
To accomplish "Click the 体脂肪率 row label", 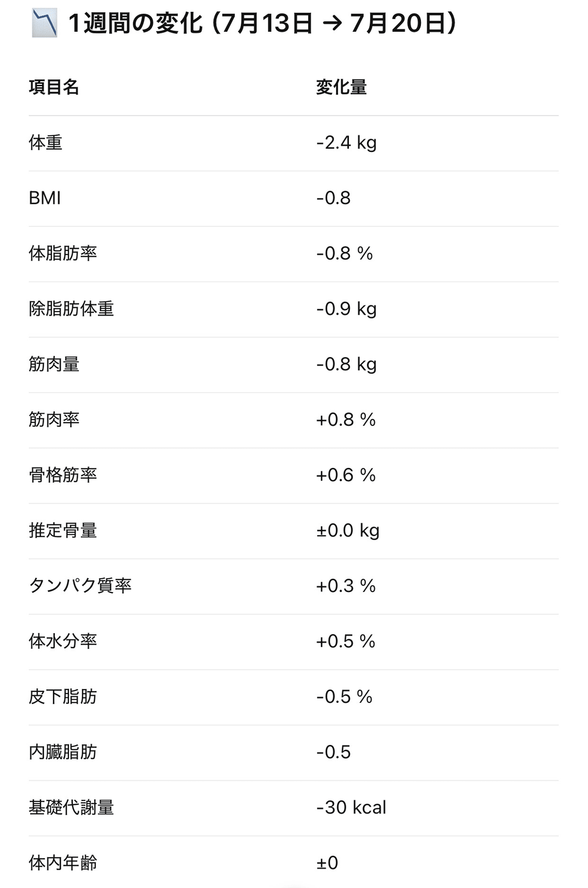I will tap(63, 253).
